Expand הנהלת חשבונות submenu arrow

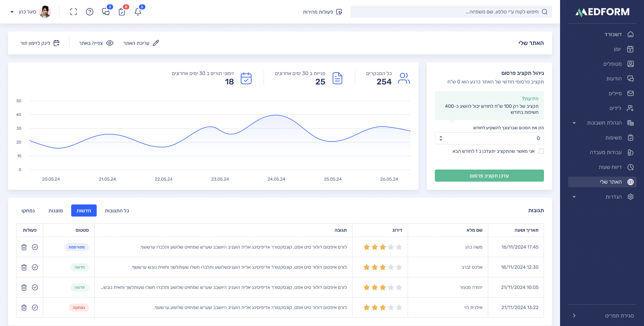point(574,123)
